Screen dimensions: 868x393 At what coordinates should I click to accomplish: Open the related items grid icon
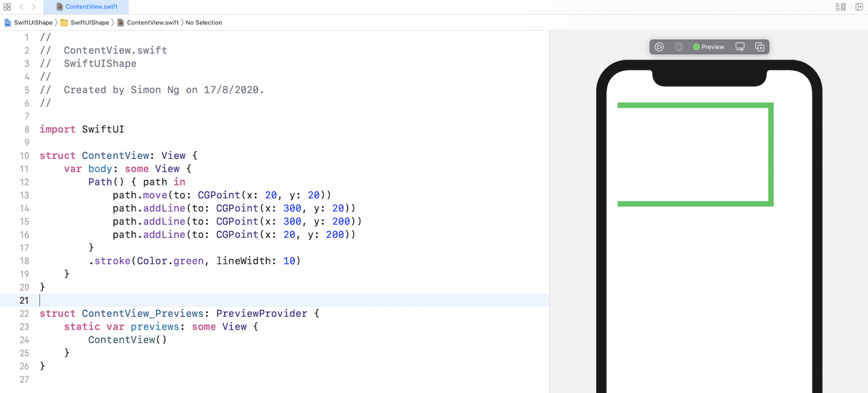(x=7, y=7)
